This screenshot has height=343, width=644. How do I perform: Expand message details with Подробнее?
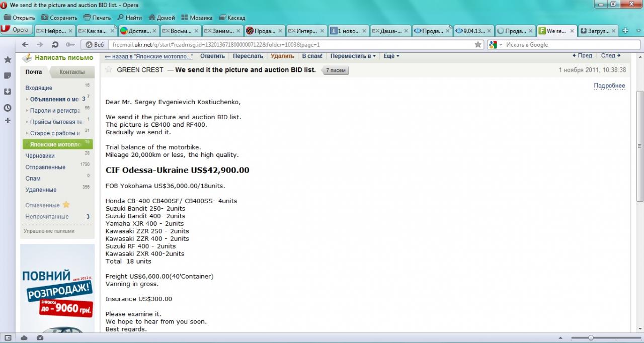click(609, 86)
